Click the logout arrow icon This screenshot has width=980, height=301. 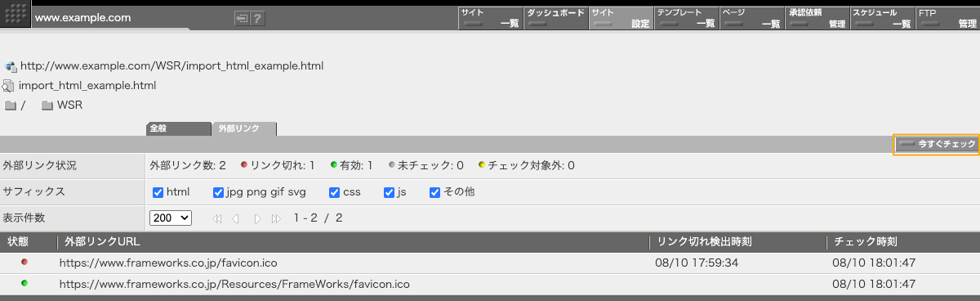coord(241,18)
